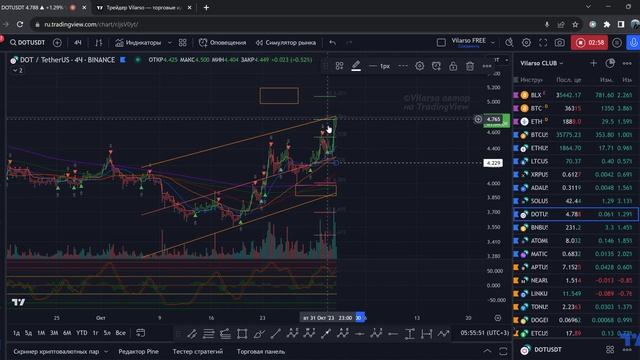Viewport: 640px width, 360px height.
Task: Open chart settings gear in the top toolbar
Action: [x=527, y=42]
